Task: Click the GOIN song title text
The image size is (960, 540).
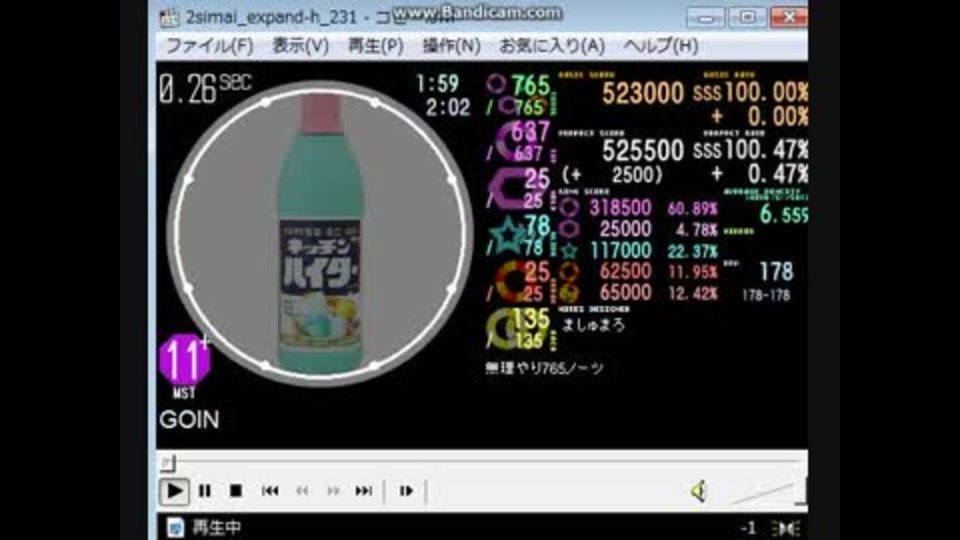Action: [x=189, y=420]
